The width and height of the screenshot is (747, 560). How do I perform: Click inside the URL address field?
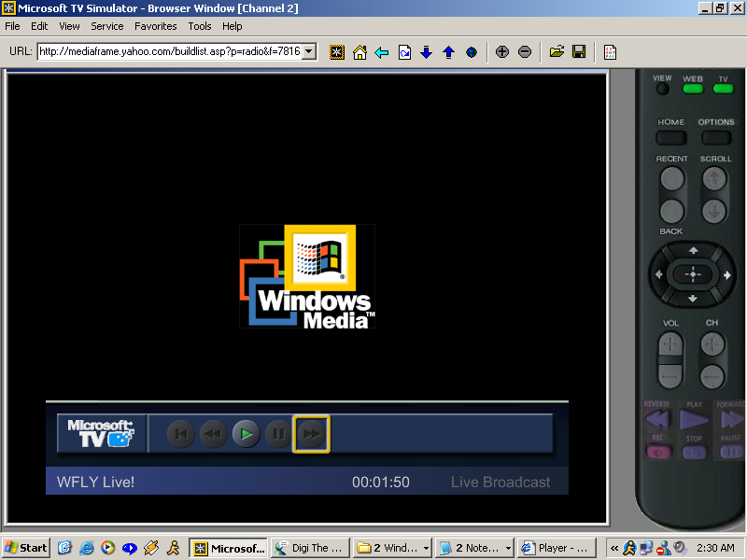click(168, 52)
